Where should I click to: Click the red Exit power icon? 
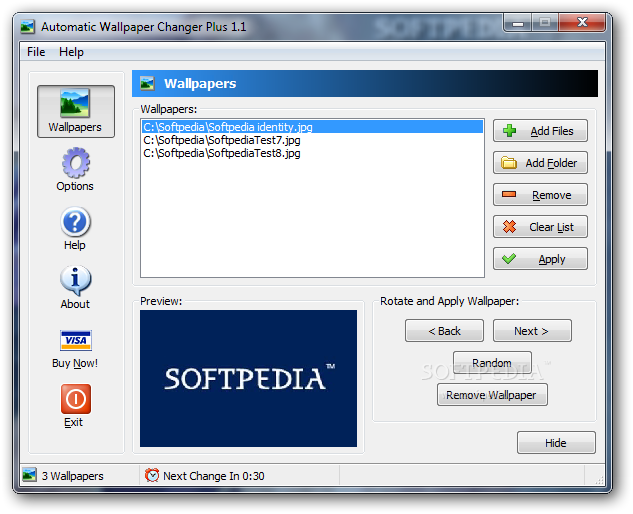(x=76, y=399)
